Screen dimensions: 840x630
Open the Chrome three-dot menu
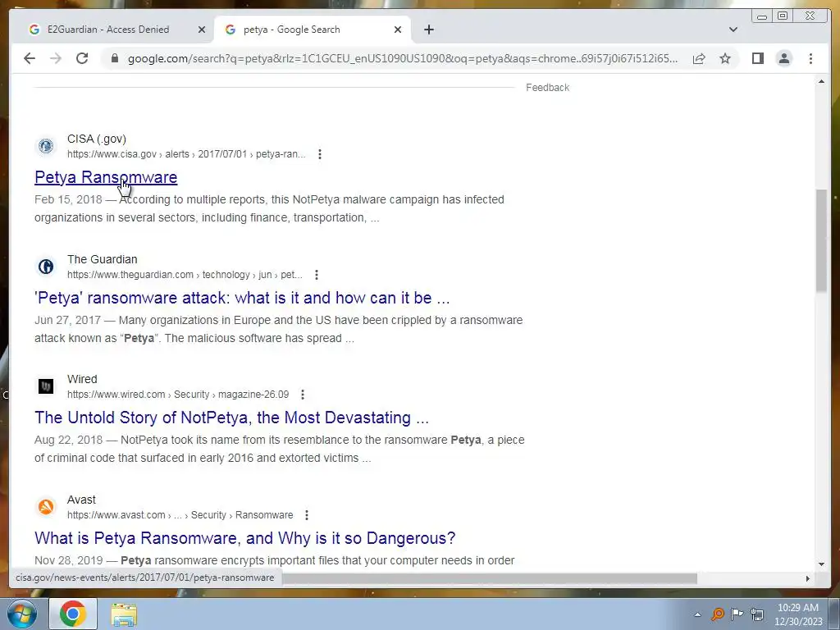[x=810, y=58]
